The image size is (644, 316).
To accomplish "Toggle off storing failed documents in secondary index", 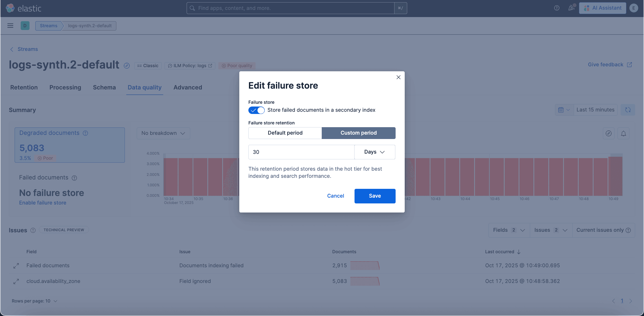I will pos(256,110).
